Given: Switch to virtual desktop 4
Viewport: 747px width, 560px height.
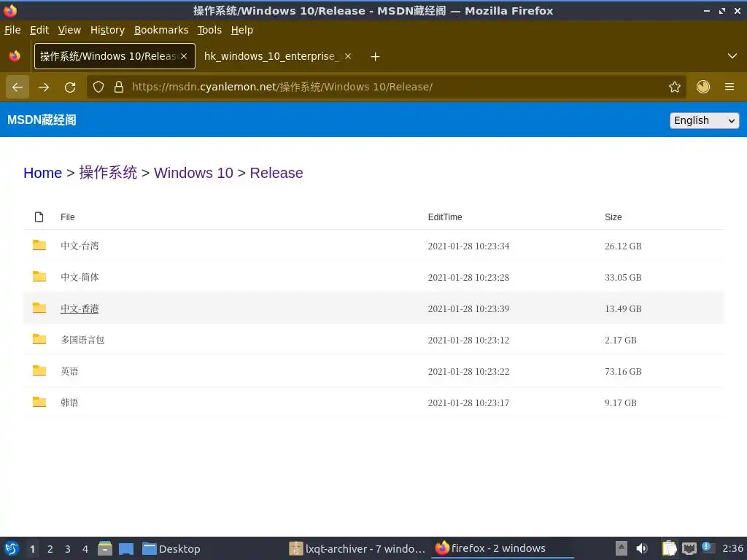Looking at the screenshot, I should 85,549.
